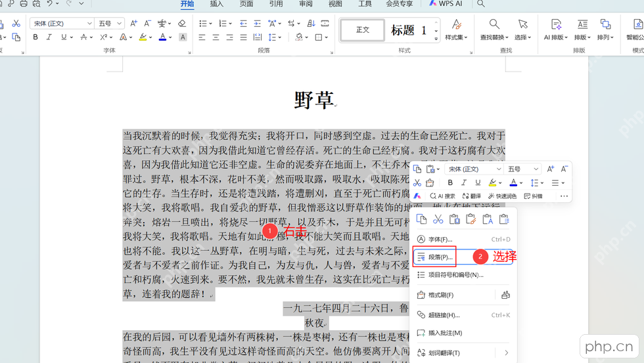Click the copy icon in the floating mini toolbar

click(417, 169)
